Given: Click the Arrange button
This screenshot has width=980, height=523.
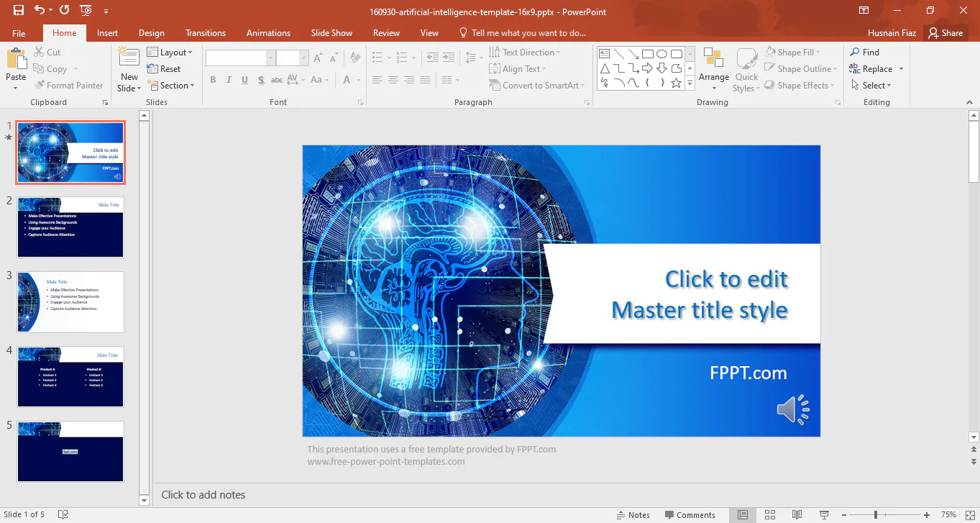Looking at the screenshot, I should 713,70.
